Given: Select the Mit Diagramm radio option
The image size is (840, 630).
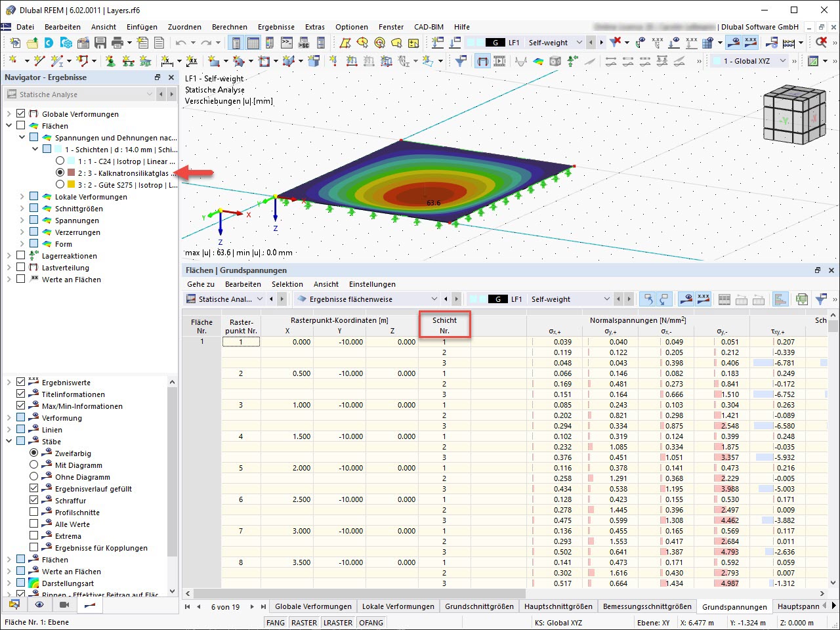Looking at the screenshot, I should (x=34, y=465).
